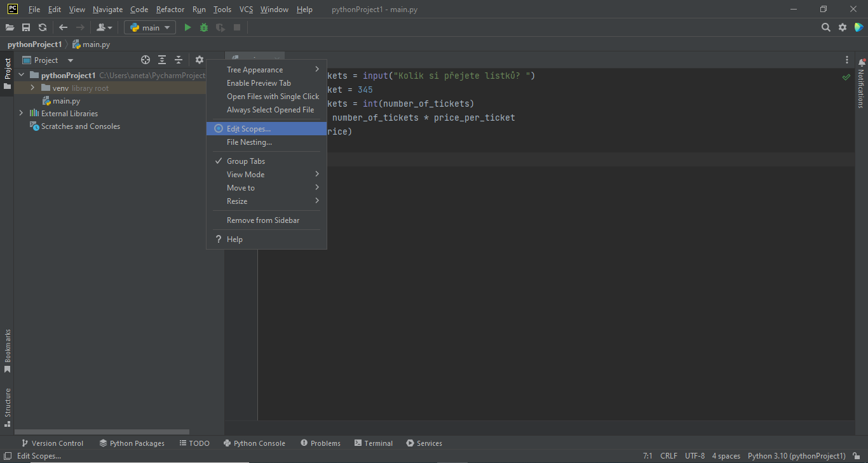Start debugging using the bug icon
Viewport: 868px width, 463px height.
point(203,27)
